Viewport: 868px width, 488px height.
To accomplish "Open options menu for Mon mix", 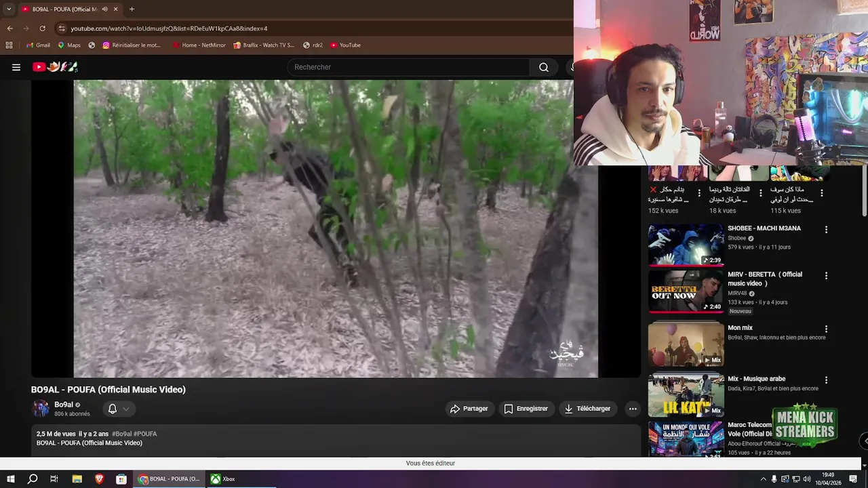I will click(x=826, y=329).
